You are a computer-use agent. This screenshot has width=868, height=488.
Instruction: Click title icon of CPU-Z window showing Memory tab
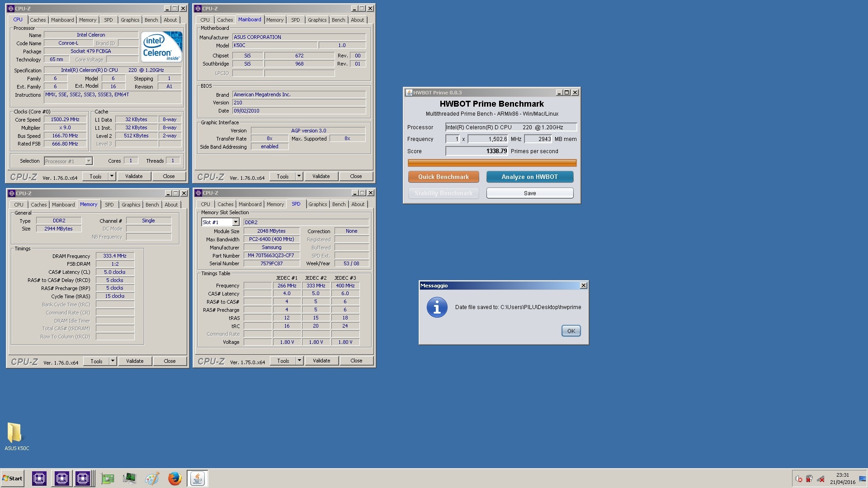point(12,193)
